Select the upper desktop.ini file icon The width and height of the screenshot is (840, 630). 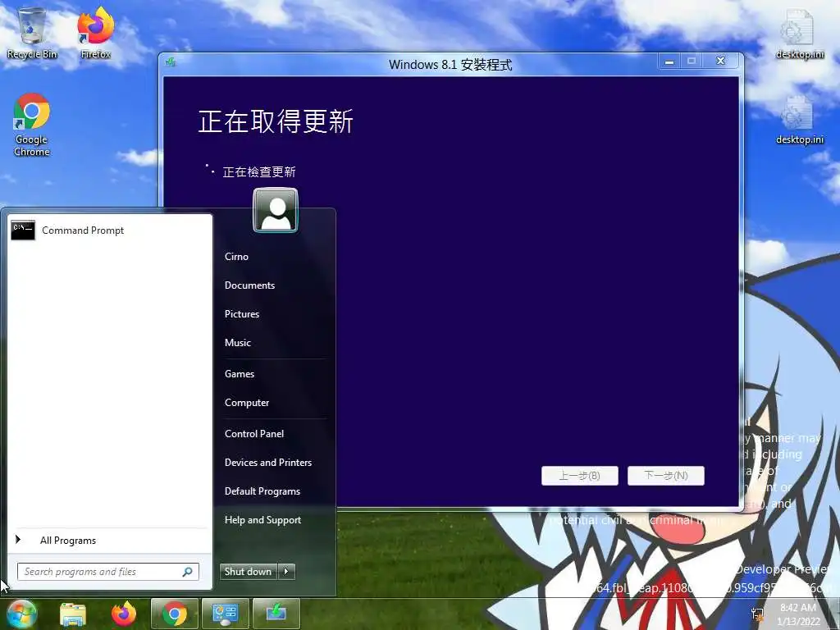click(x=799, y=33)
